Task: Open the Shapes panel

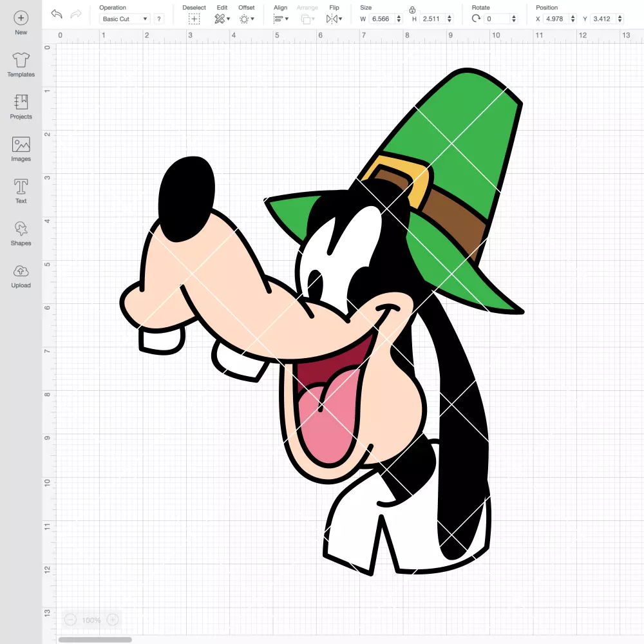Action: coord(21,234)
